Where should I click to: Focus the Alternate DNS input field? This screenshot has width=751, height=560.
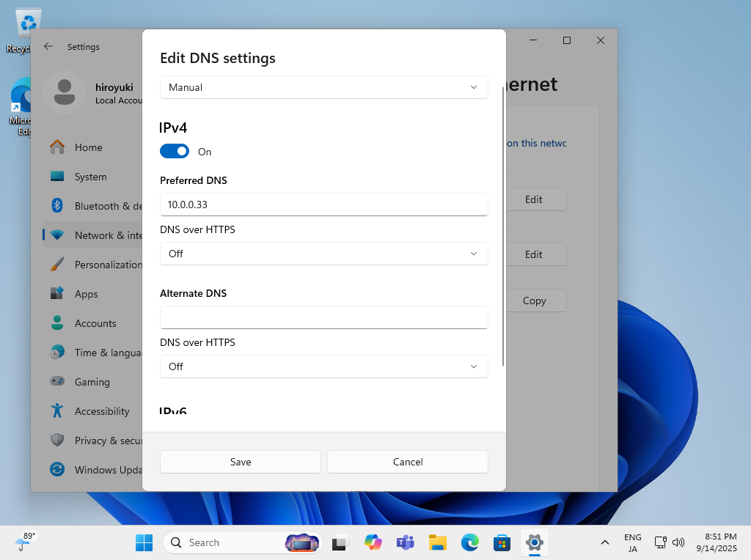click(x=323, y=317)
